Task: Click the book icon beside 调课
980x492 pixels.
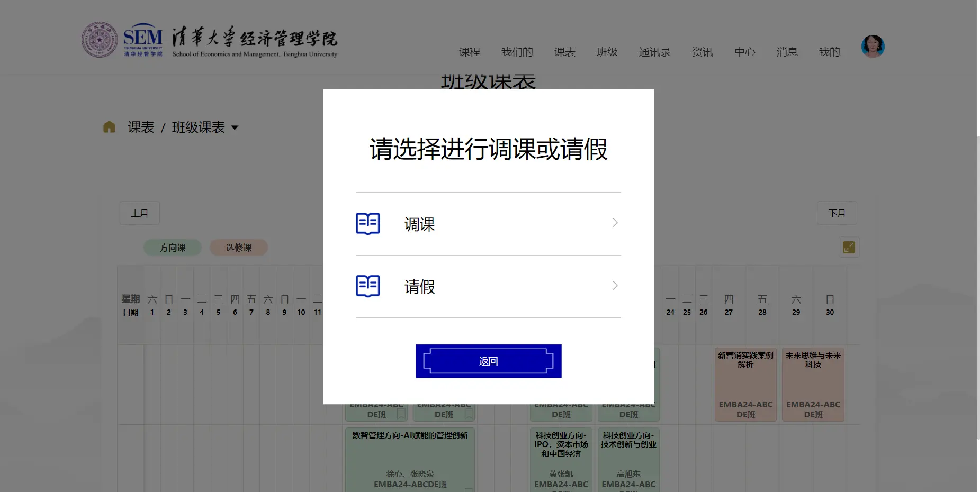Action: tap(367, 223)
